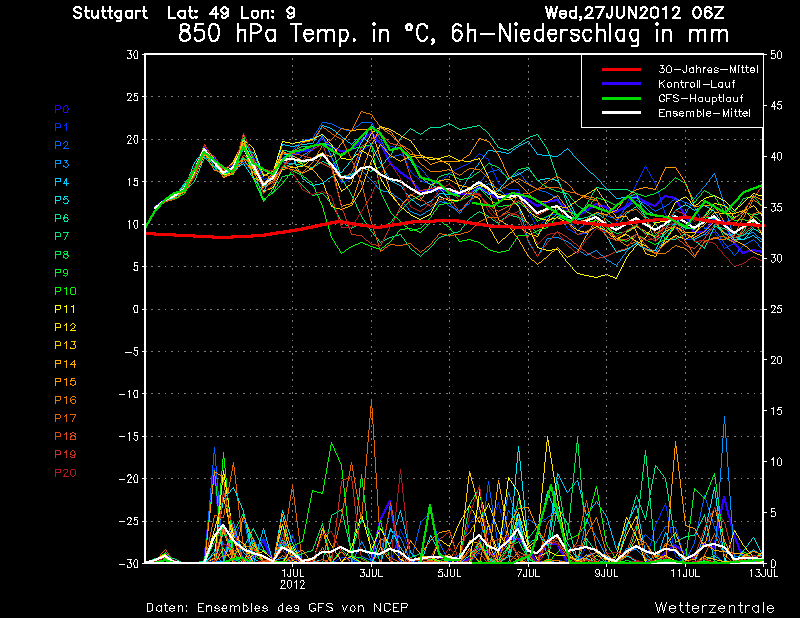Click the green GFS-Hauptlauf legend line
Image resolution: width=800 pixels, height=618 pixels.
(621, 98)
